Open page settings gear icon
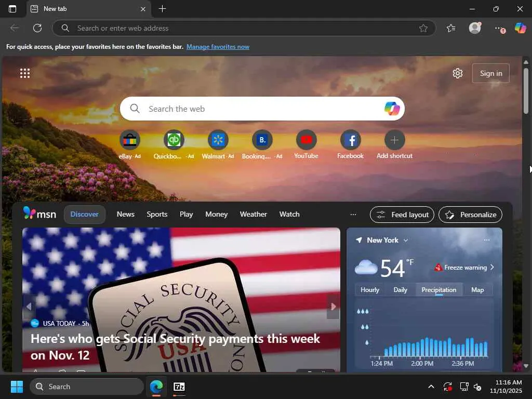This screenshot has width=532, height=399. point(458,73)
